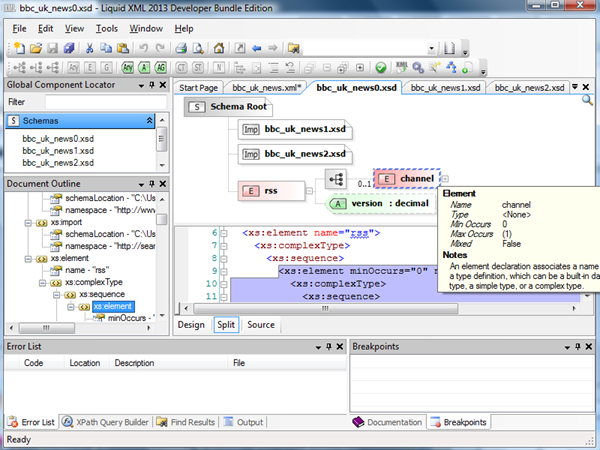Switch to bbc_uk_news.xml tab
This screenshot has height=450, width=600.
(266, 88)
